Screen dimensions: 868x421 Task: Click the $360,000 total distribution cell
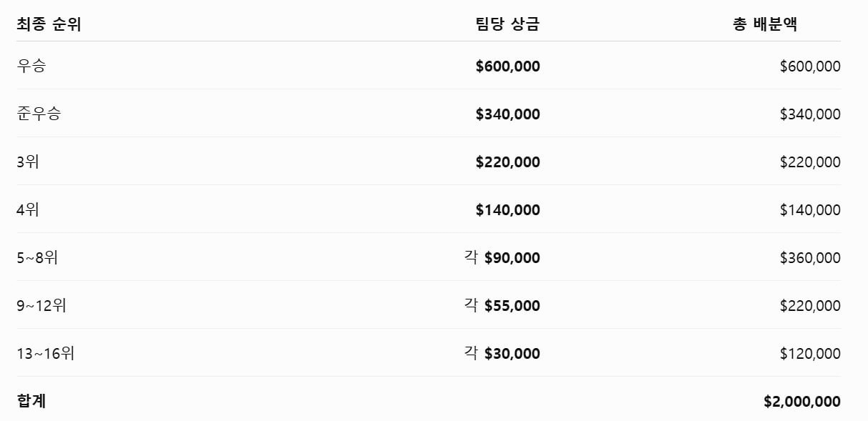point(810,258)
